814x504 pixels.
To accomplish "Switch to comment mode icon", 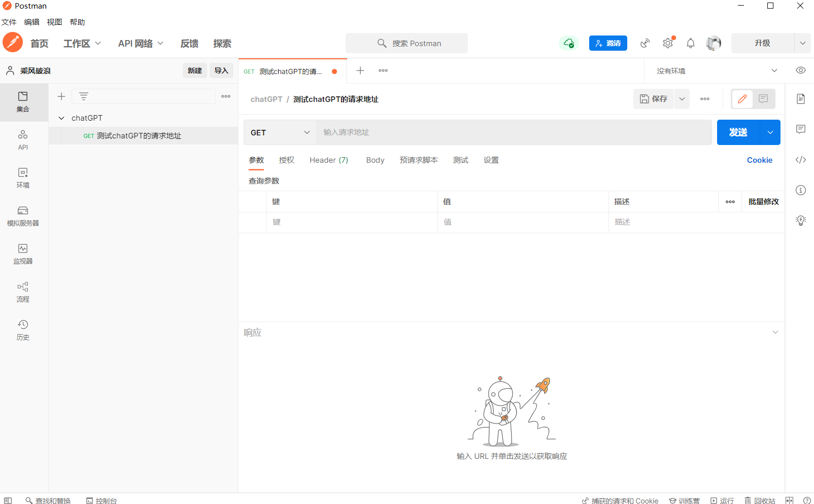I will (763, 99).
